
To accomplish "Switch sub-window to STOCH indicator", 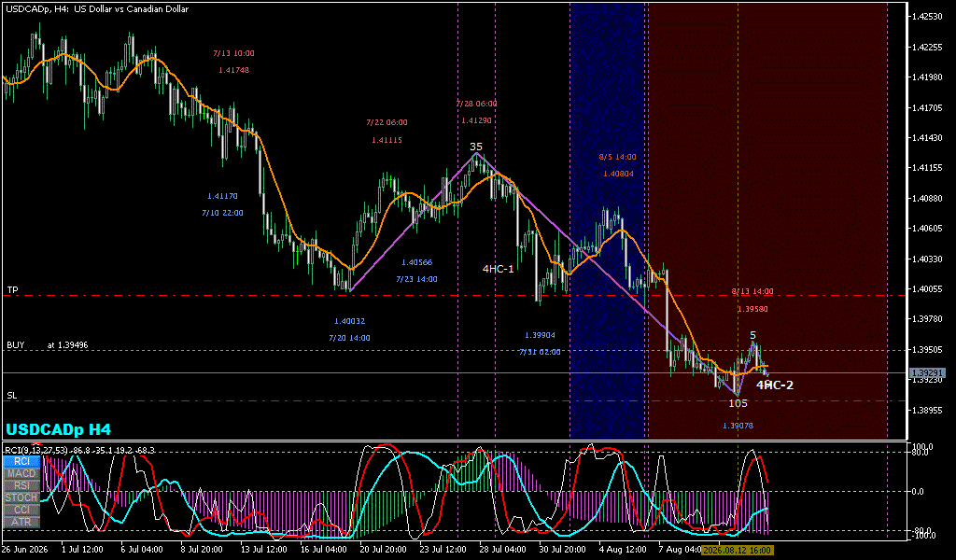I will coord(21,497).
